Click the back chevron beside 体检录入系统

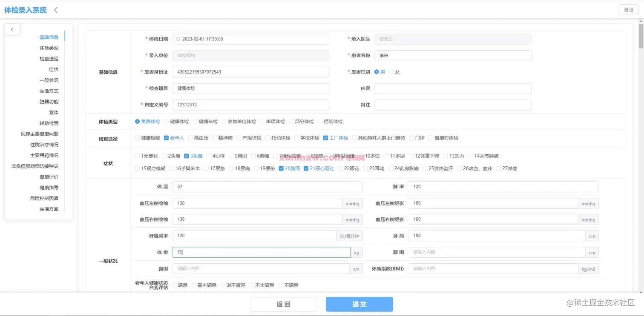click(x=55, y=9)
